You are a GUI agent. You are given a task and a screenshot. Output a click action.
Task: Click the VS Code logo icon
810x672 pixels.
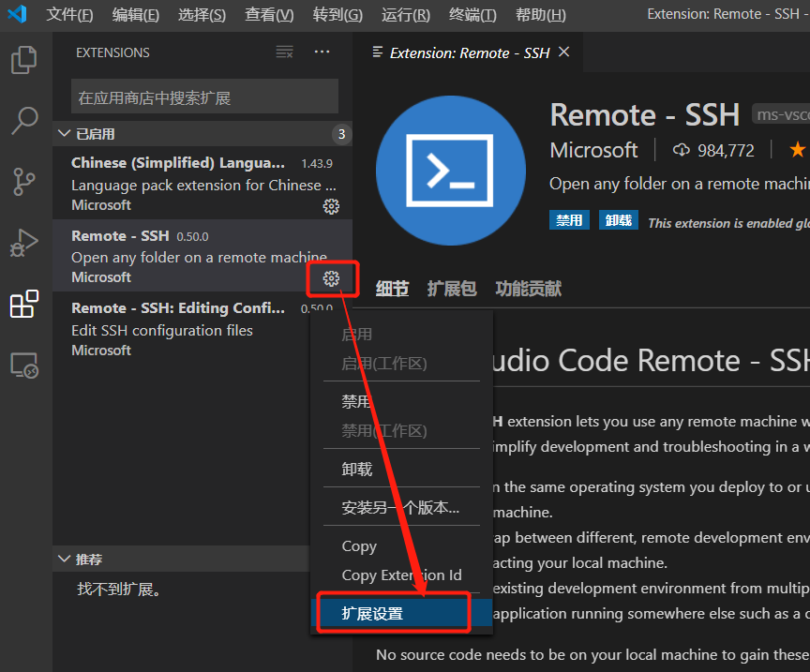coord(17,14)
